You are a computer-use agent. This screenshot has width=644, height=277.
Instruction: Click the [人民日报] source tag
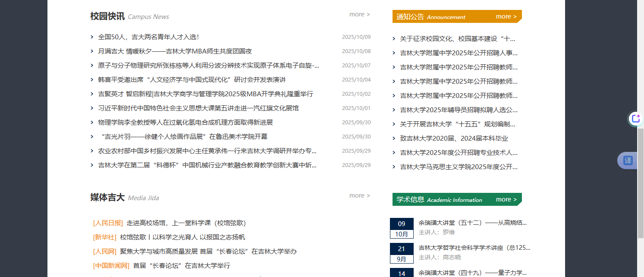tap(108, 223)
